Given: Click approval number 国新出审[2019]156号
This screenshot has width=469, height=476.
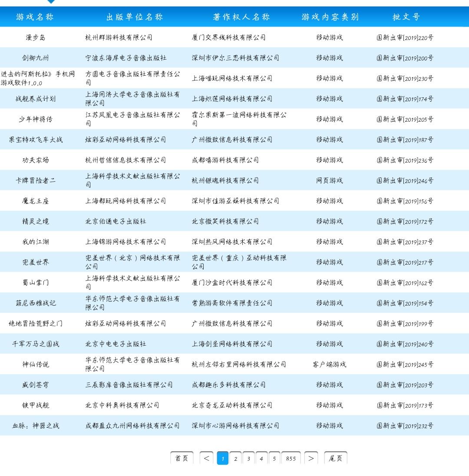Looking at the screenshot, I should pyautogui.click(x=405, y=201).
